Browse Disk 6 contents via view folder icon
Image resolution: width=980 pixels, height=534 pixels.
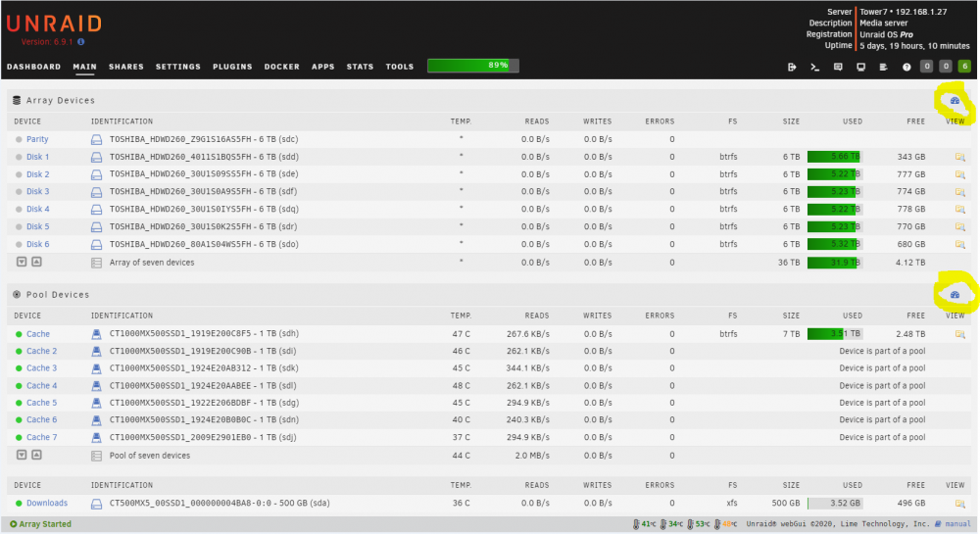[x=959, y=245]
